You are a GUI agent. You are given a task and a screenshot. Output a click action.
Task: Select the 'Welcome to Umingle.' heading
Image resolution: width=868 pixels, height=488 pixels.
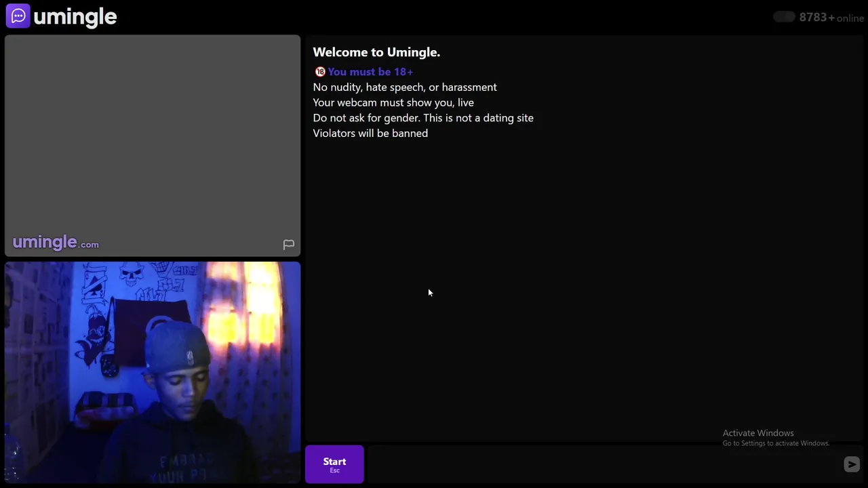pos(376,52)
